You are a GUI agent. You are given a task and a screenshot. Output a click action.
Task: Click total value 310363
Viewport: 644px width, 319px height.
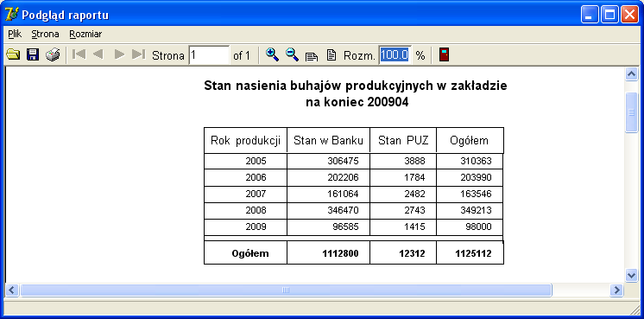tap(476, 161)
